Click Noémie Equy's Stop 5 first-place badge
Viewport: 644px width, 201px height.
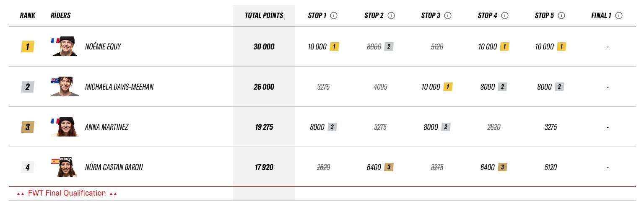561,46
